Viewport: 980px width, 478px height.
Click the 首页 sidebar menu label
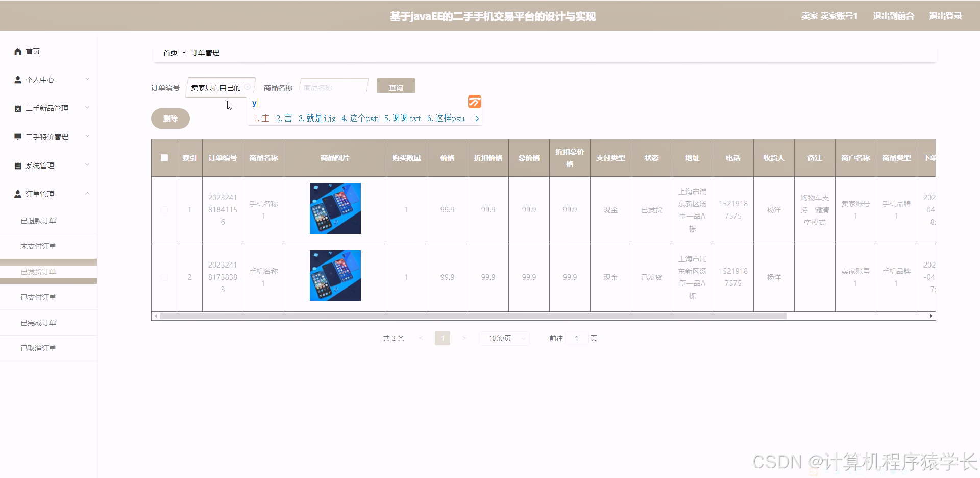point(33,51)
